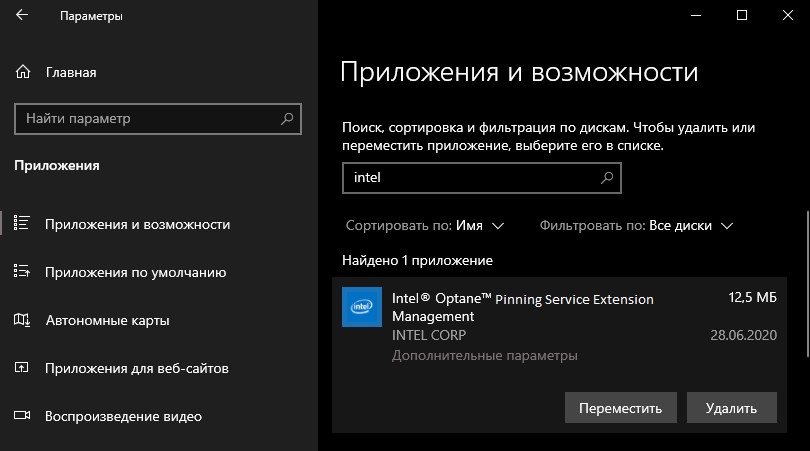This screenshot has height=451, width=810.
Task: Open Дополнительные параметры link
Action: click(x=485, y=355)
